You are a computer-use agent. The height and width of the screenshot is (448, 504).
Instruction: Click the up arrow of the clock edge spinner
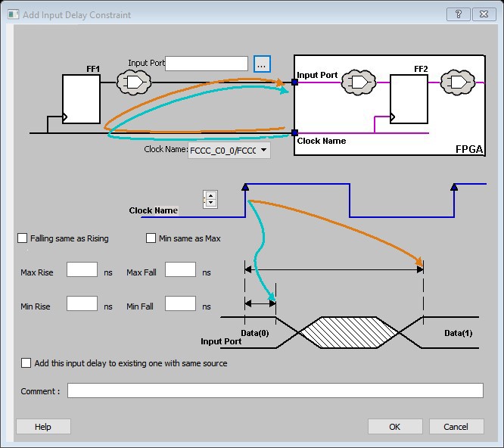(210, 195)
